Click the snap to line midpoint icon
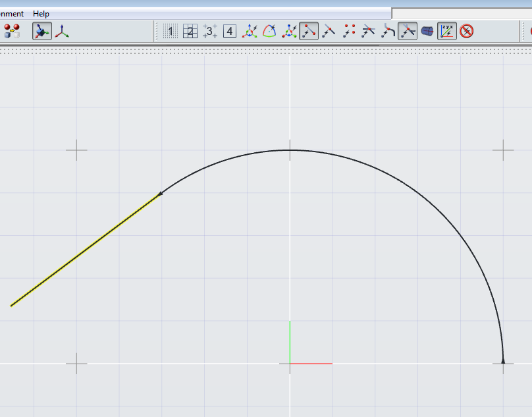 coord(329,31)
